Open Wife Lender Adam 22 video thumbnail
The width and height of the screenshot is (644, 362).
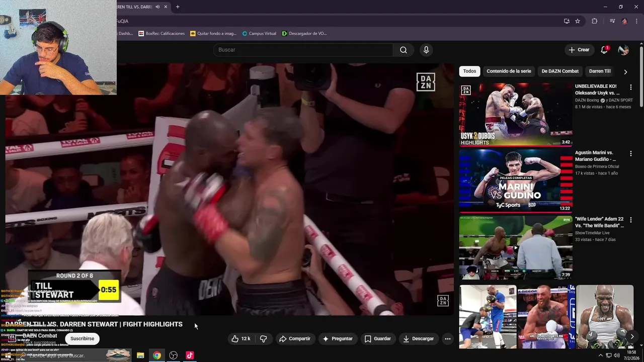[x=516, y=247]
